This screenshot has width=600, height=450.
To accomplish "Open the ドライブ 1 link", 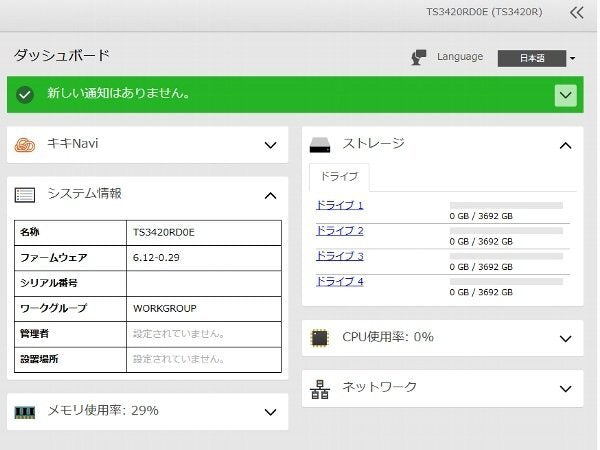I will pyautogui.click(x=339, y=205).
